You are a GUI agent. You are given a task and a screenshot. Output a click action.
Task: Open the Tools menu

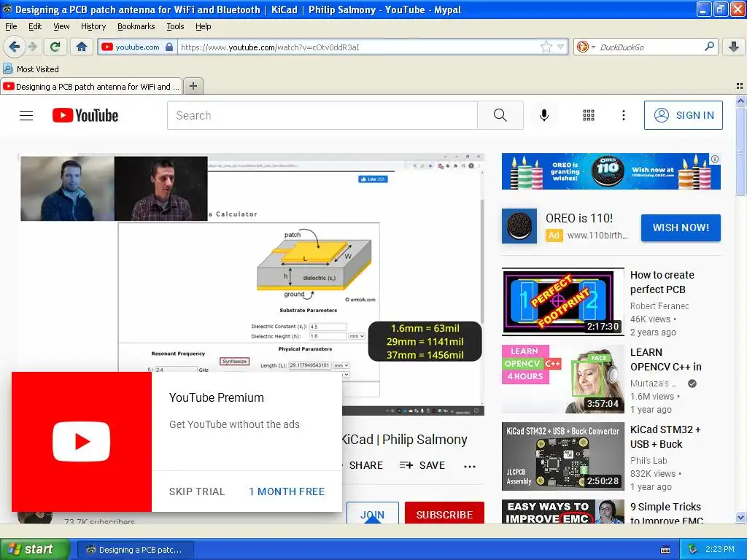click(x=175, y=26)
